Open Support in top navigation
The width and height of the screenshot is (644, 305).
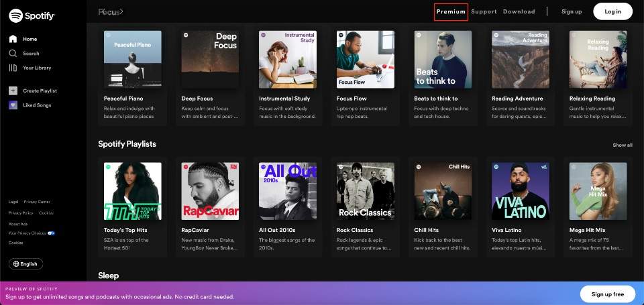(484, 11)
